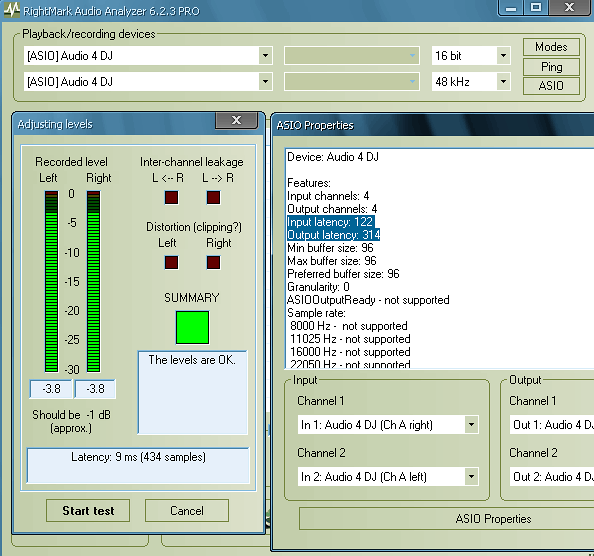
Task: Click the Left distortion clipping indicator
Action: (x=172, y=262)
